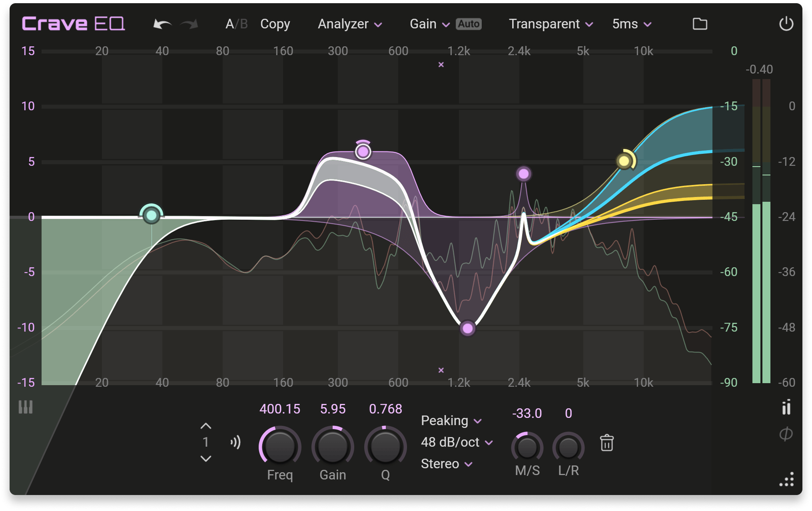The width and height of the screenshot is (812, 511).
Task: Click the undo arrow icon
Action: tap(162, 24)
